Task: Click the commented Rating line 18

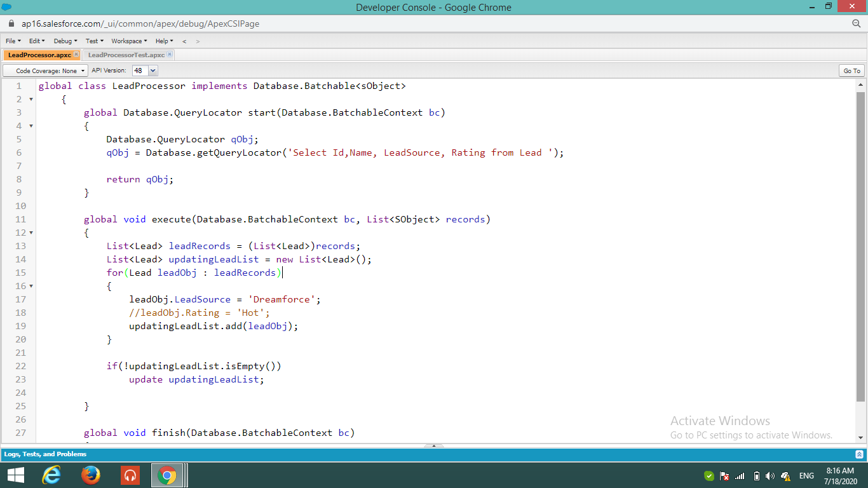Action: point(200,313)
